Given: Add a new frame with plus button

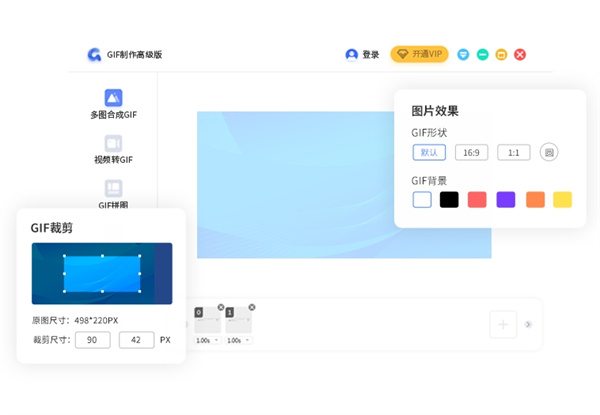Looking at the screenshot, I should point(503,325).
